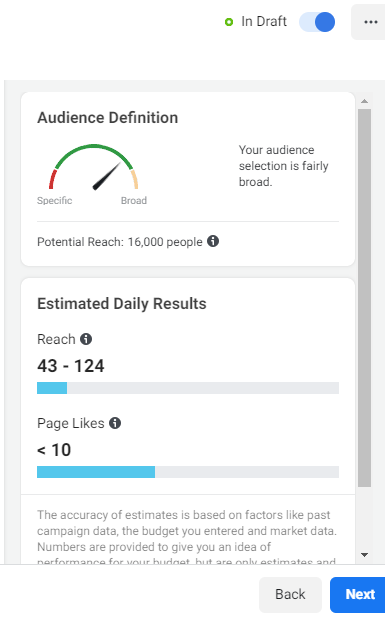Image resolution: width=385 pixels, height=625 pixels.
Task: Toggle the In Draft campaign switch
Action: [317, 22]
